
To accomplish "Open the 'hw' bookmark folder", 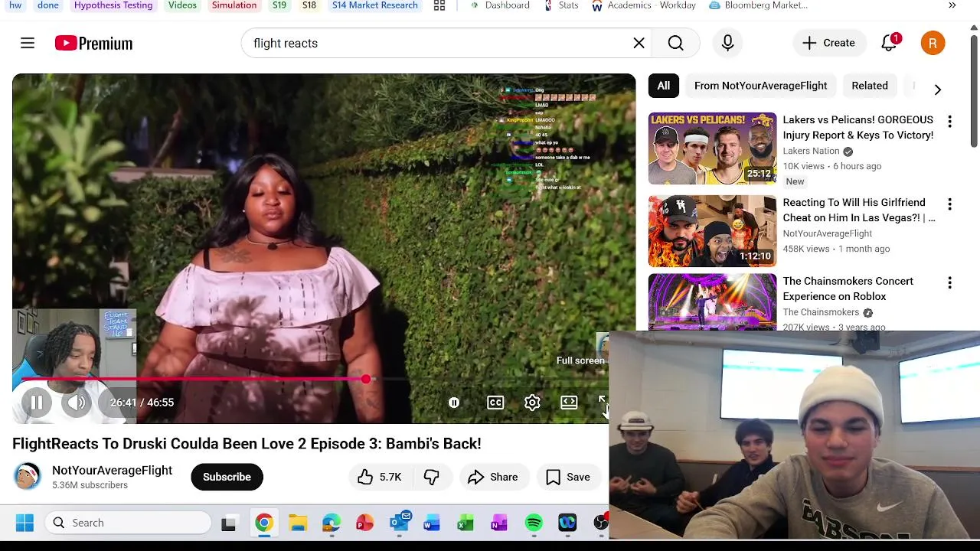I will pos(15,5).
